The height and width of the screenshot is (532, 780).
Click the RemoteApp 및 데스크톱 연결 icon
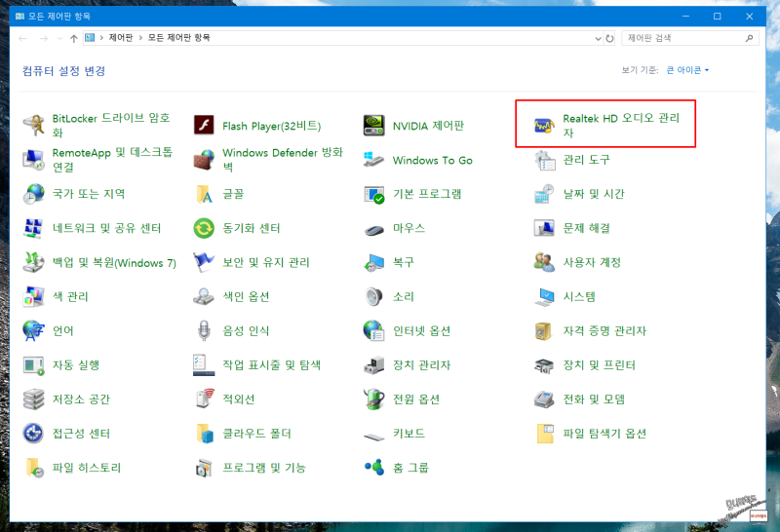(x=34, y=160)
